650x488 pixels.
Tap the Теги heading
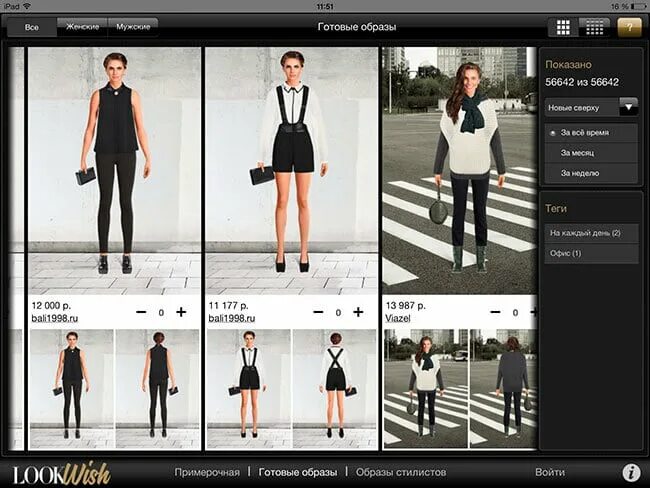click(x=556, y=209)
